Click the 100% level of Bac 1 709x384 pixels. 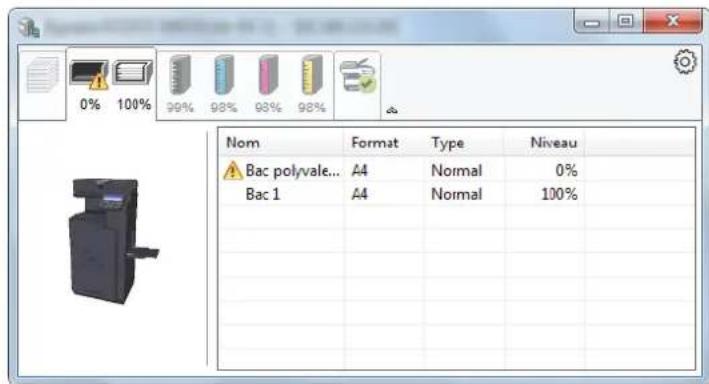(559, 194)
